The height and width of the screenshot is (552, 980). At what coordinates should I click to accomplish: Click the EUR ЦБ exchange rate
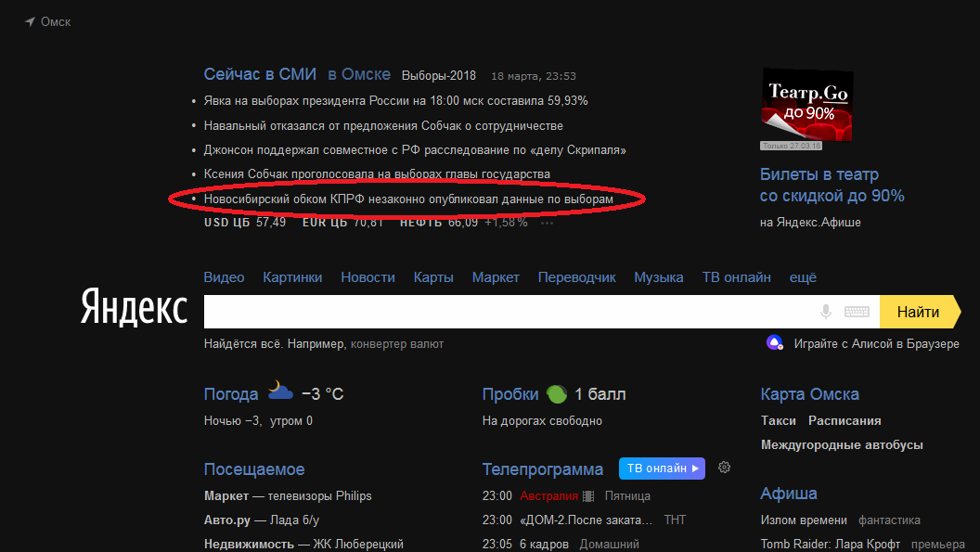[x=342, y=223]
